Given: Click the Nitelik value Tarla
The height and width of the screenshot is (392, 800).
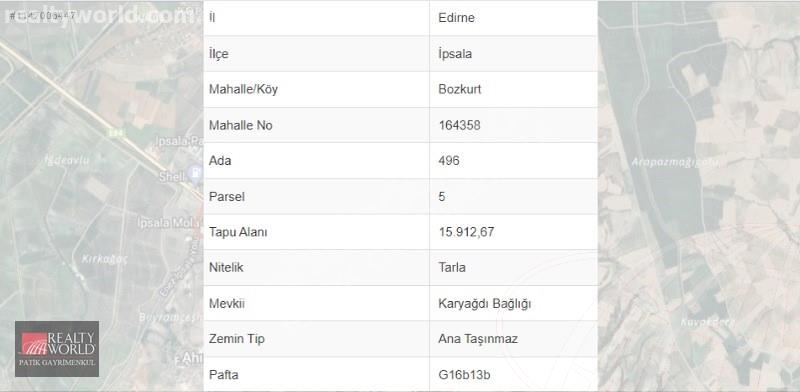Looking at the screenshot, I should click(452, 267).
